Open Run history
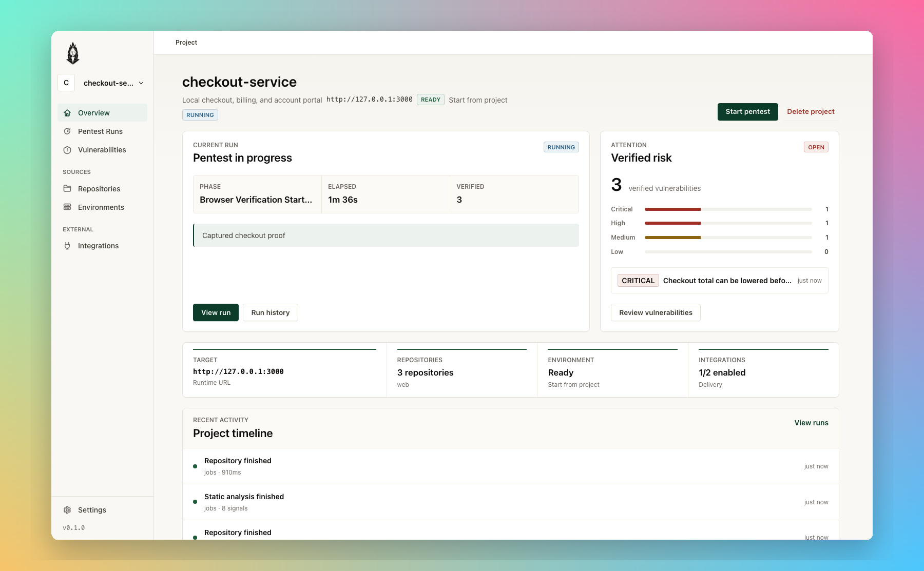This screenshot has width=924, height=571. [x=271, y=312]
